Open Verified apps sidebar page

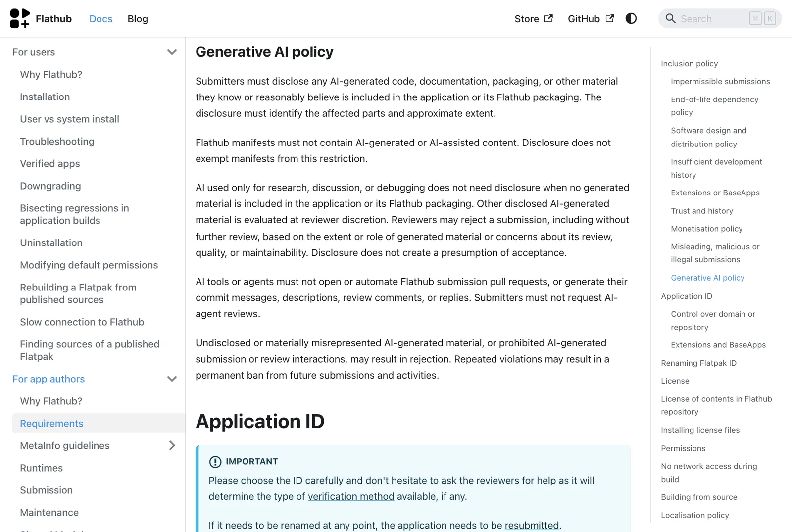tap(50, 163)
